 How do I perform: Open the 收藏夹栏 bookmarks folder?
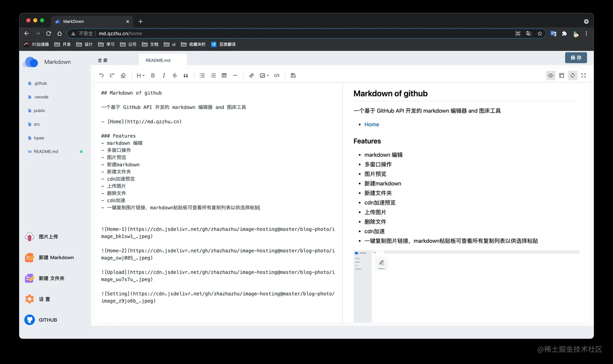(193, 45)
